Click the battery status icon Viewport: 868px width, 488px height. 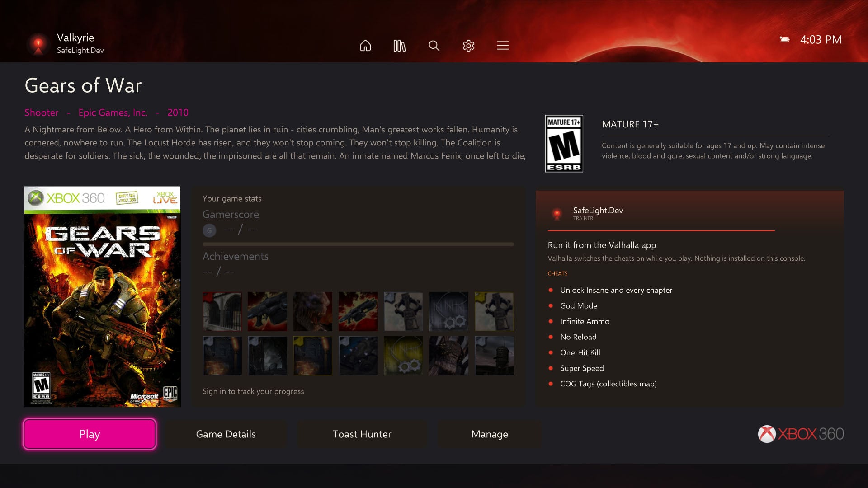pos(785,40)
